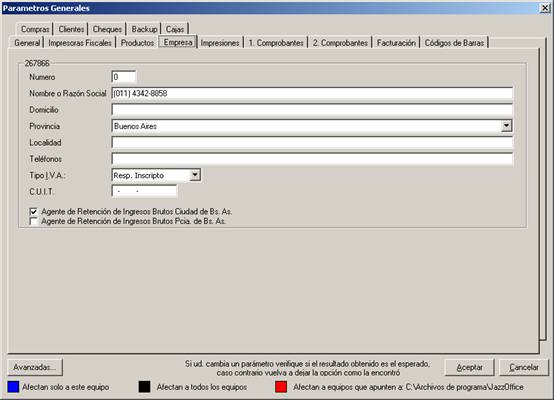The width and height of the screenshot is (554, 400).
Task: Open the Facturación tab
Action: click(x=396, y=43)
